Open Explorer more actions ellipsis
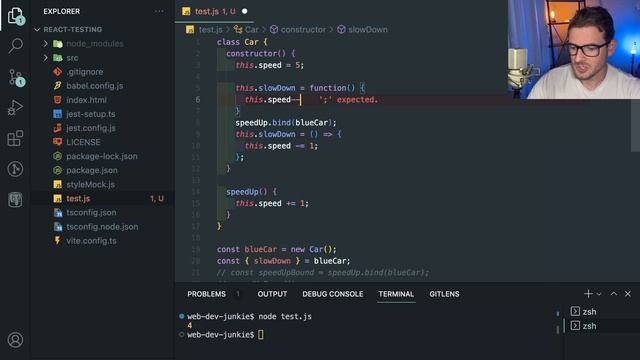Viewport: 640px width, 360px height. (159, 11)
